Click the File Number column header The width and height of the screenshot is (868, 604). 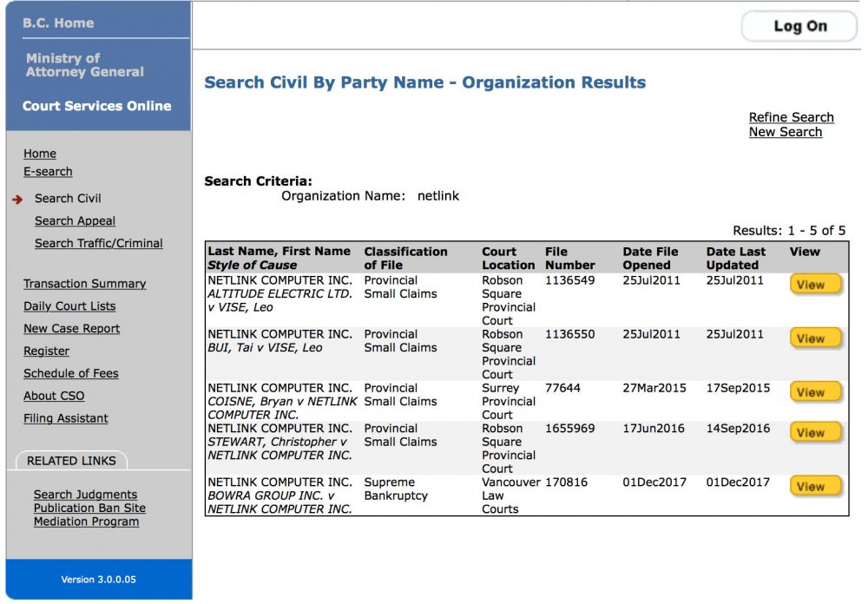click(570, 258)
